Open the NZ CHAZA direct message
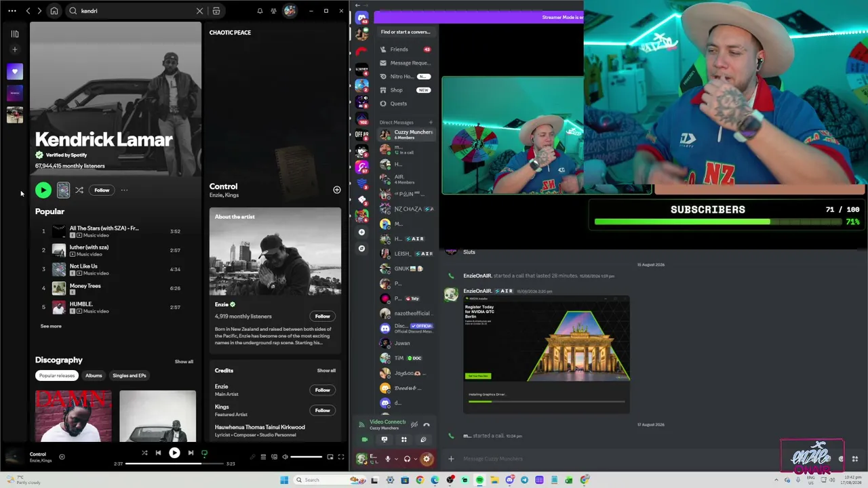 (406, 209)
